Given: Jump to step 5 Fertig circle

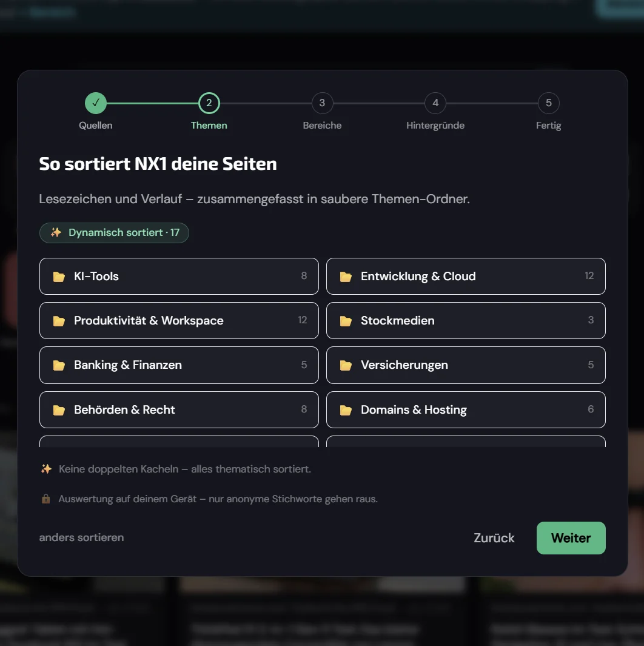Looking at the screenshot, I should (x=549, y=103).
